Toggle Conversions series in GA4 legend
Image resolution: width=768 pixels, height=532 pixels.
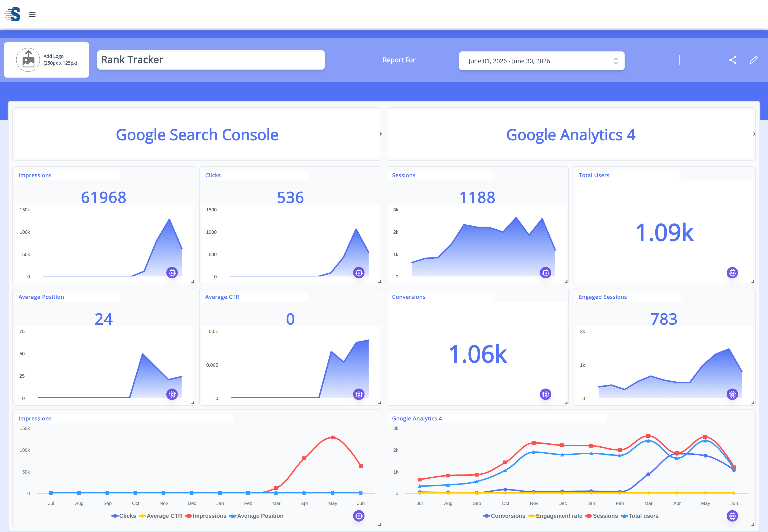[504, 516]
